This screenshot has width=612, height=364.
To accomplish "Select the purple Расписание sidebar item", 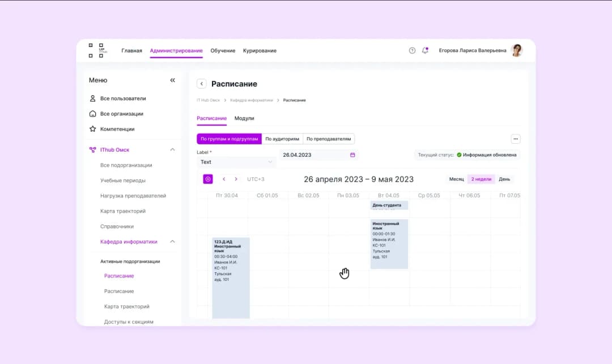I will [119, 276].
